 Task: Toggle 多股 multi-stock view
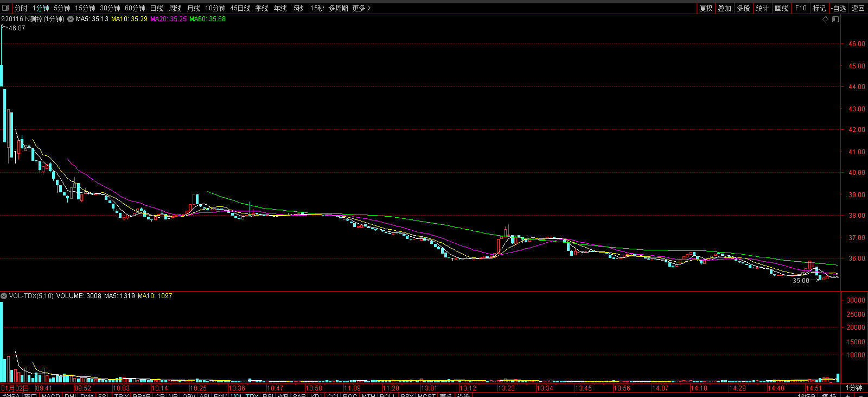pos(743,8)
